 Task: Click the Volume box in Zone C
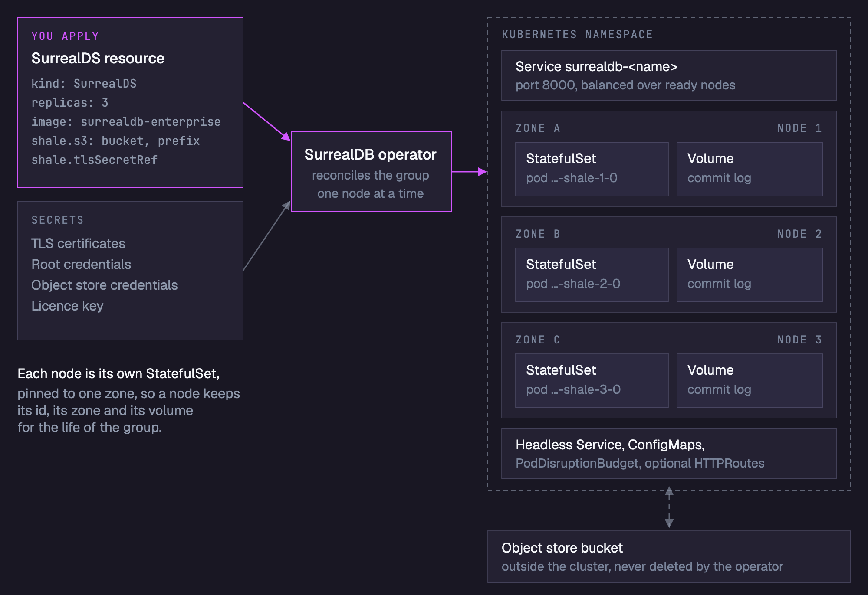pos(750,381)
